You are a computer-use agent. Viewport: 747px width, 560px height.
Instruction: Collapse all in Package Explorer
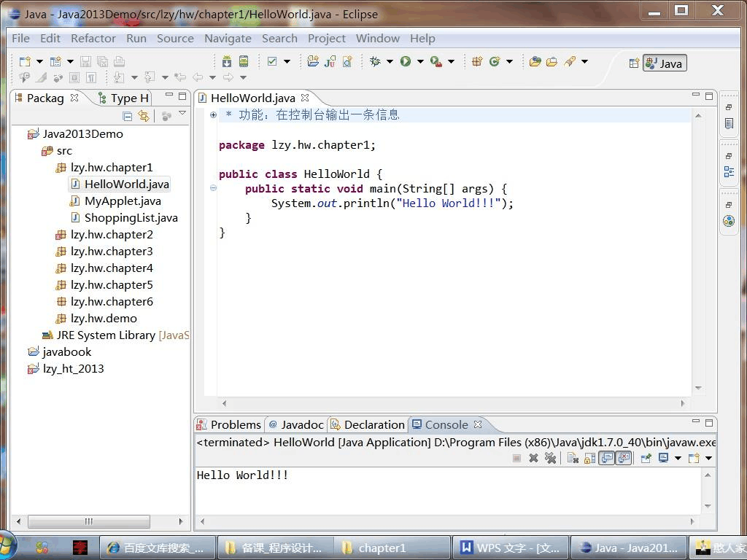pos(127,116)
